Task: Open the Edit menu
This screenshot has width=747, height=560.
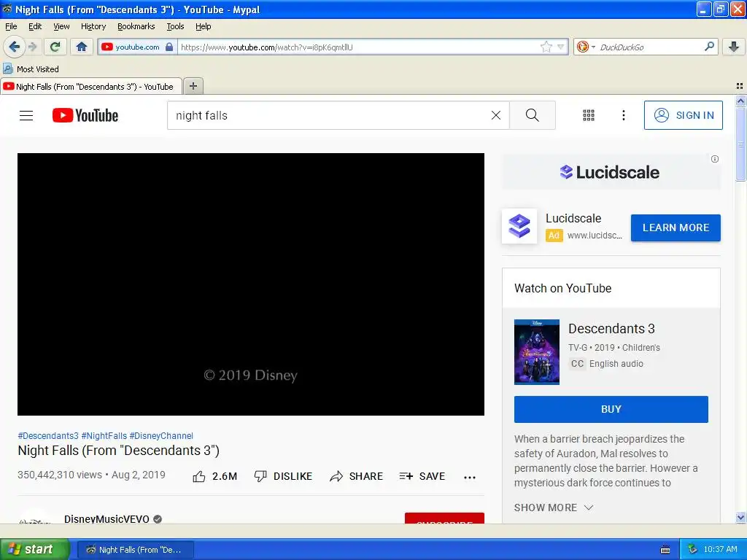Action: [x=35, y=26]
